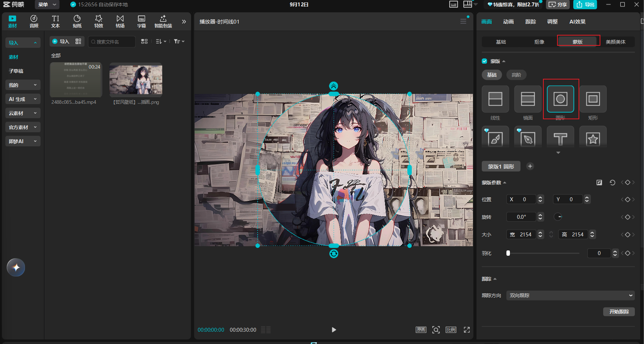Open the 智能包装 smart packaging panel
This screenshot has width=644, height=344.
163,21
